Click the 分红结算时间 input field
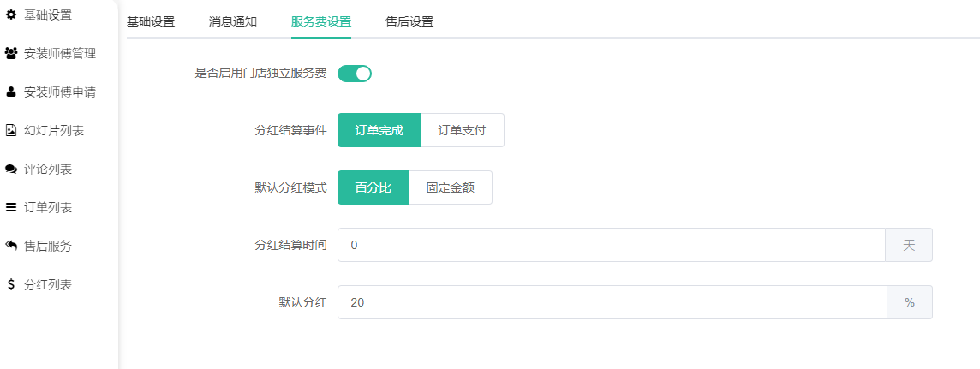 (611, 245)
